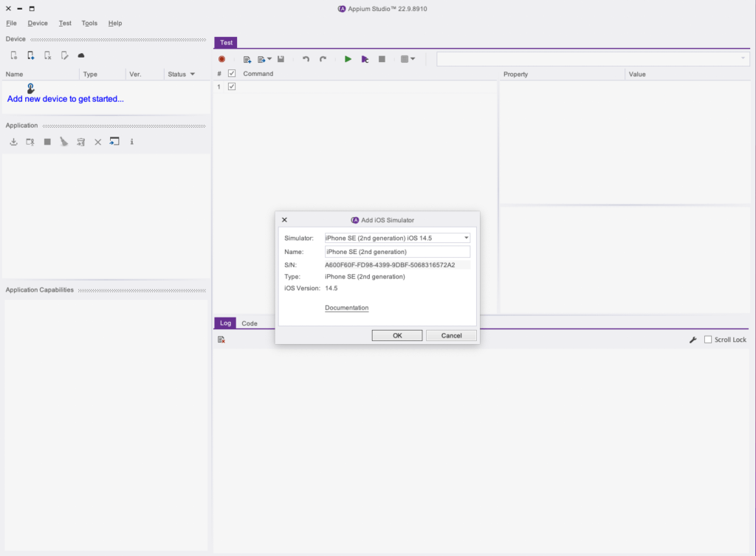The height and width of the screenshot is (556, 756).
Task: Click the wrench icon in Log panel
Action: pos(693,340)
